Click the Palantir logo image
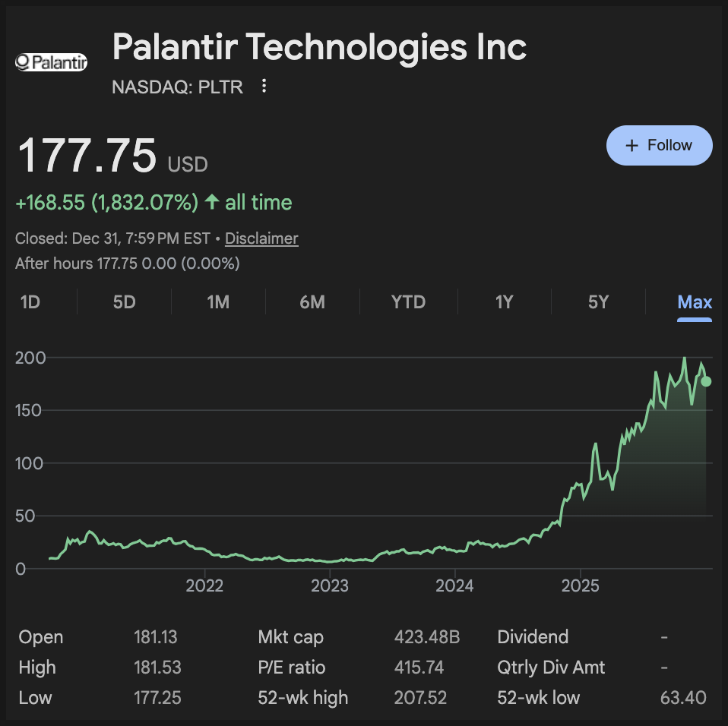This screenshot has width=728, height=726. (52, 62)
